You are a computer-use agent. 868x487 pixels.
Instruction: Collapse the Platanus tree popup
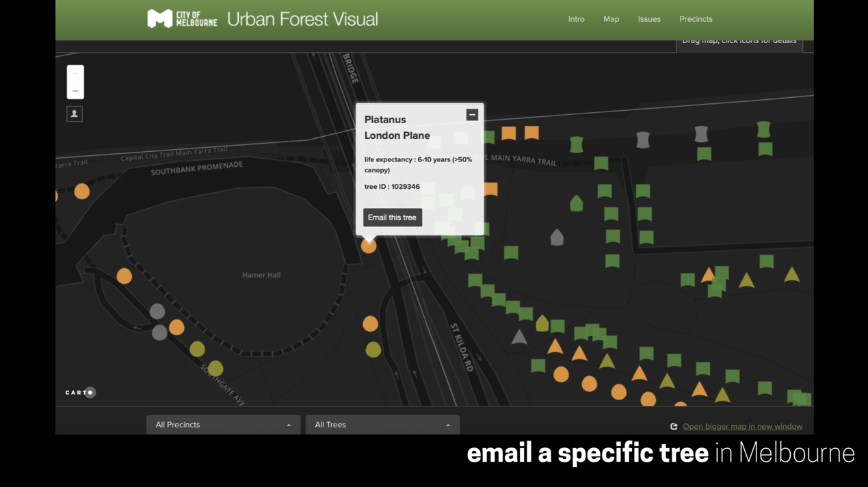coord(472,114)
